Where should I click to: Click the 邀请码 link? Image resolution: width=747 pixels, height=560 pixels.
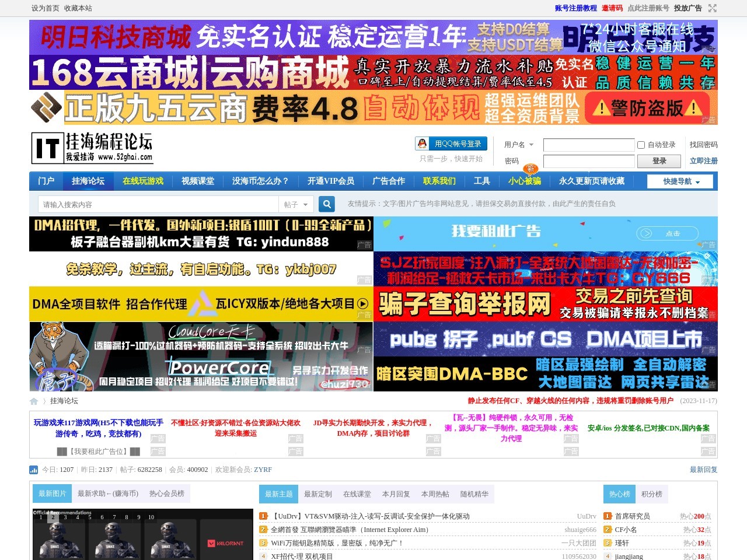click(x=612, y=8)
